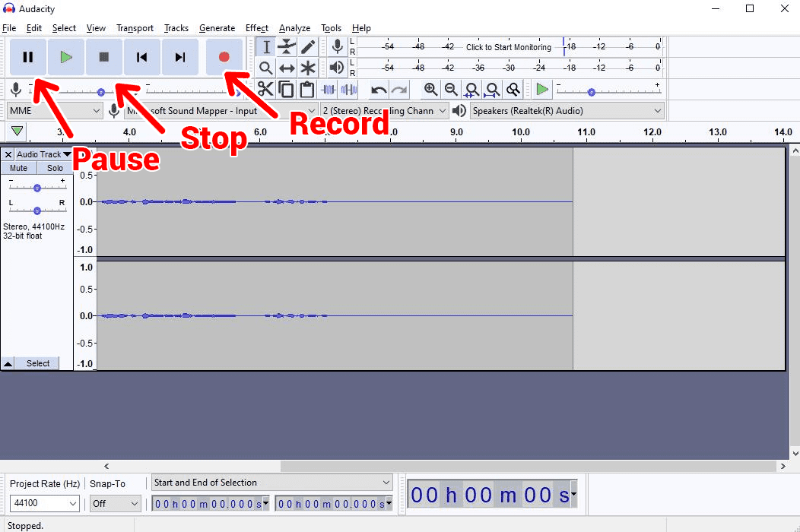Open the Effect menu
The width and height of the screenshot is (800, 532).
pos(256,28)
